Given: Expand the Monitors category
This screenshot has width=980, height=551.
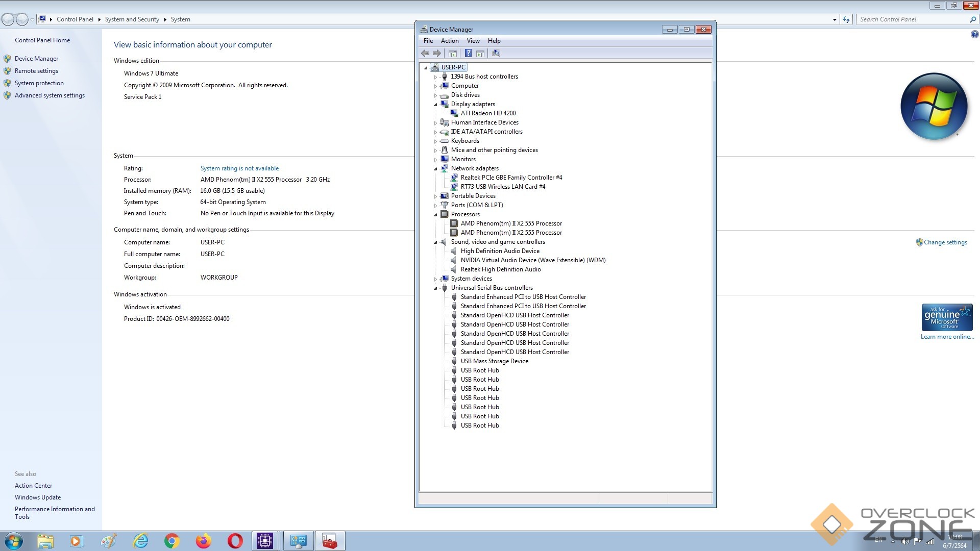Looking at the screenshot, I should coord(435,160).
